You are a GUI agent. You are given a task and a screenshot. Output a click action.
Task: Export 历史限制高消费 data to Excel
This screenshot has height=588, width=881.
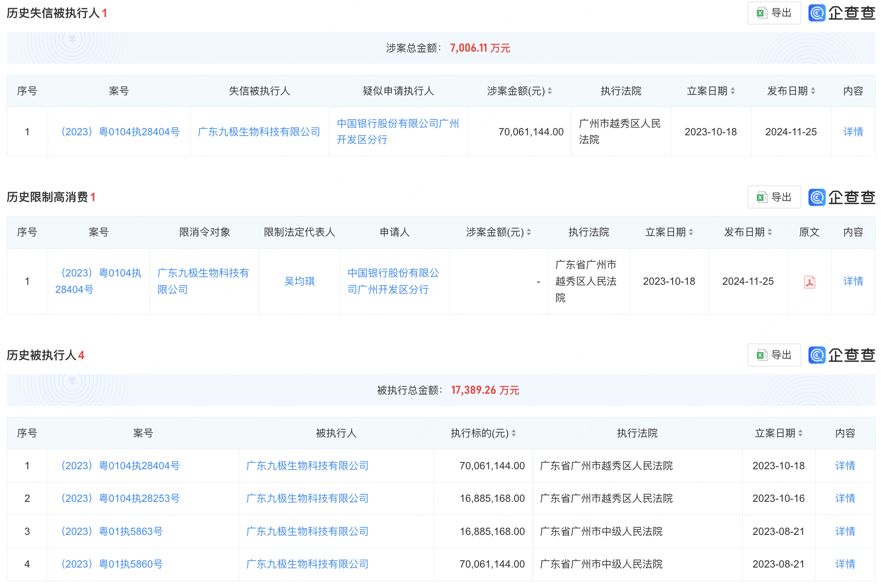(774, 197)
